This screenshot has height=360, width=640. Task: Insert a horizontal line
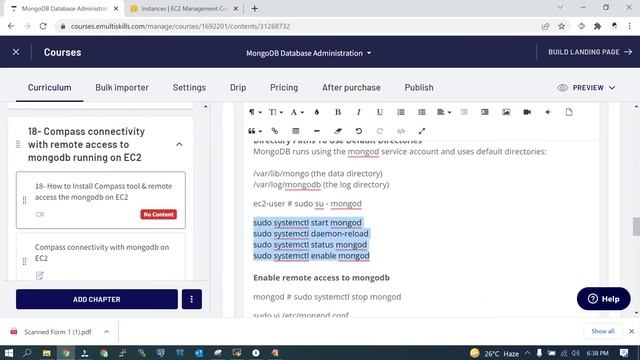click(x=317, y=131)
